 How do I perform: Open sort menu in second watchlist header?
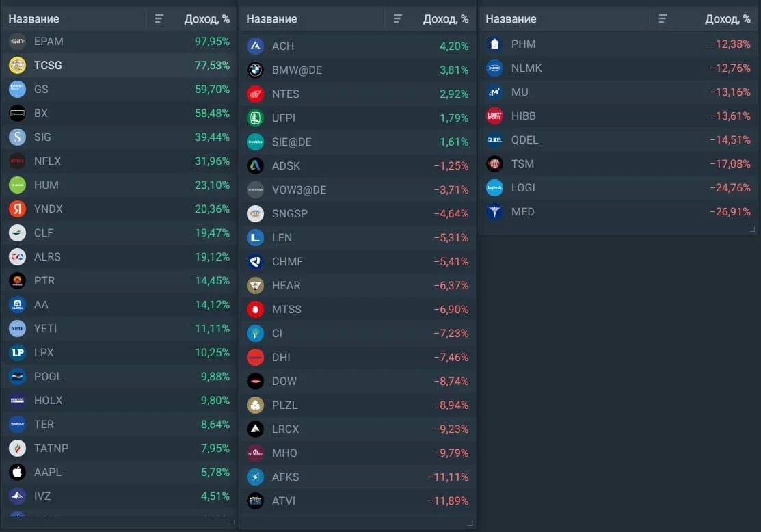(397, 19)
